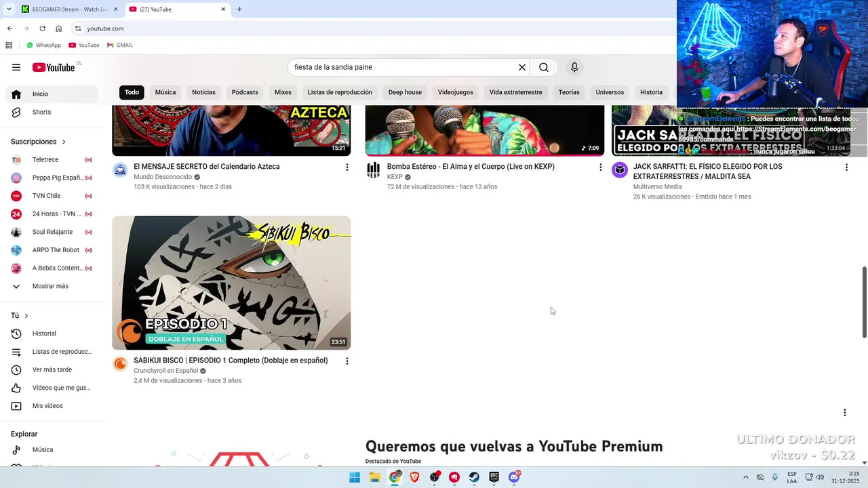Click the SABIKUI BISCO EPISODIO 1 title
868x488 pixels.
coord(231,361)
